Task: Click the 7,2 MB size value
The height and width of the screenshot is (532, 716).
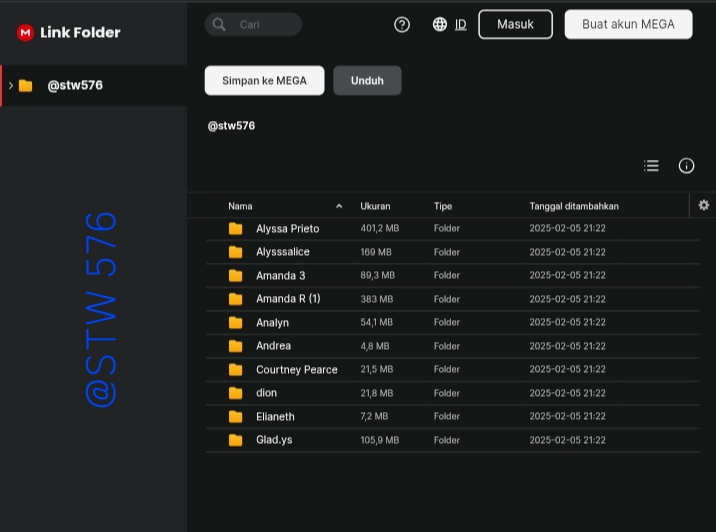Action: point(374,416)
